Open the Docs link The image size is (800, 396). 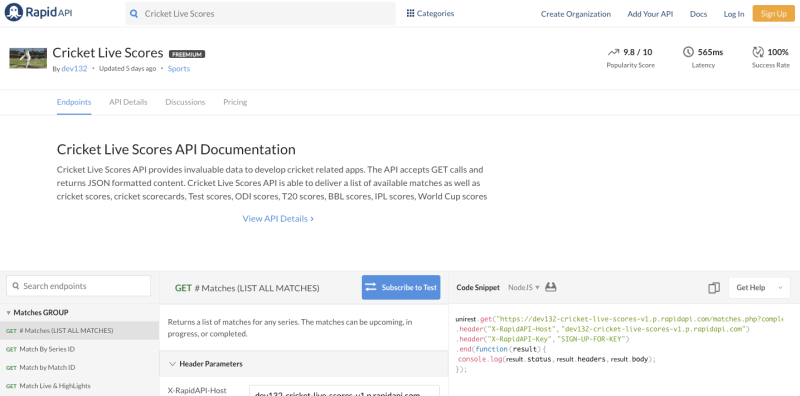point(698,14)
